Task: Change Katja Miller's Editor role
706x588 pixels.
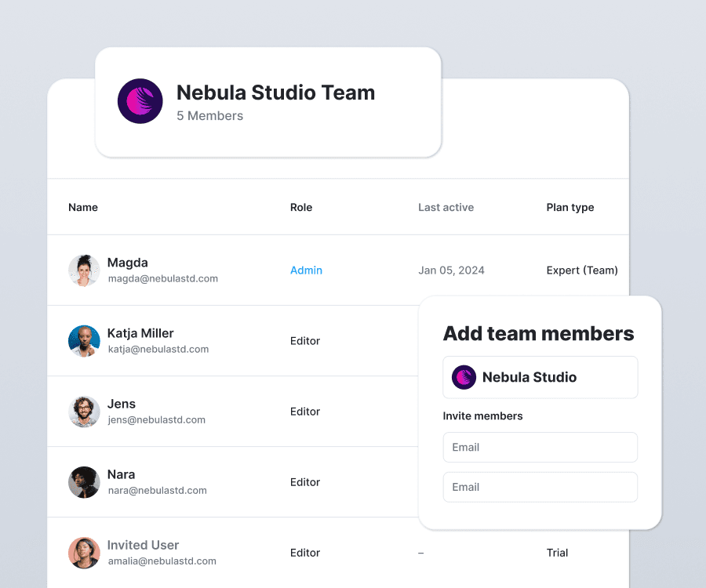Action: point(305,341)
